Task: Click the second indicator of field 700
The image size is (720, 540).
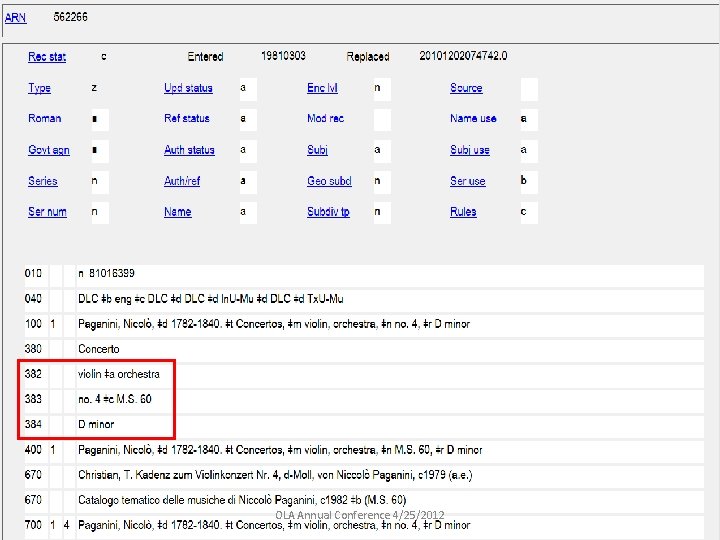Action: click(x=69, y=525)
